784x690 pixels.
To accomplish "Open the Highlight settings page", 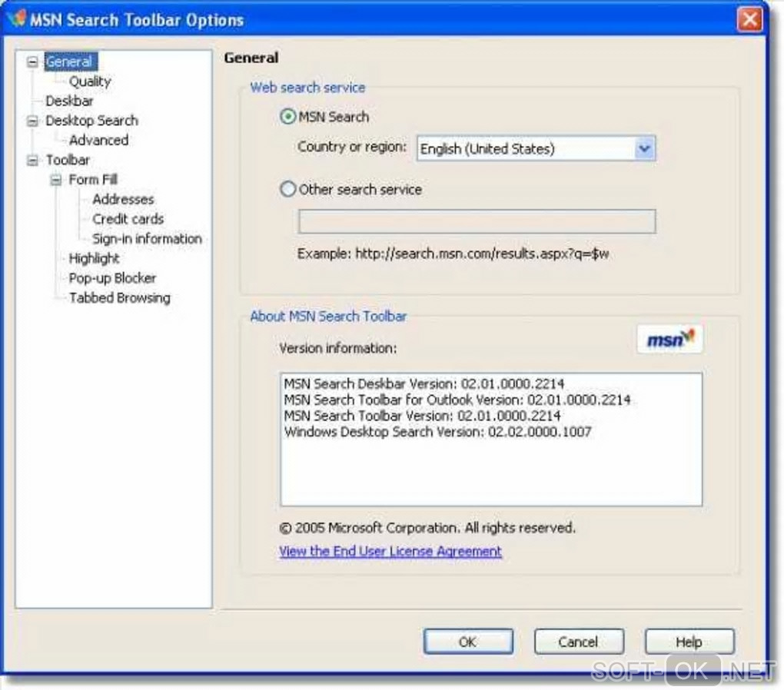I will (x=94, y=258).
